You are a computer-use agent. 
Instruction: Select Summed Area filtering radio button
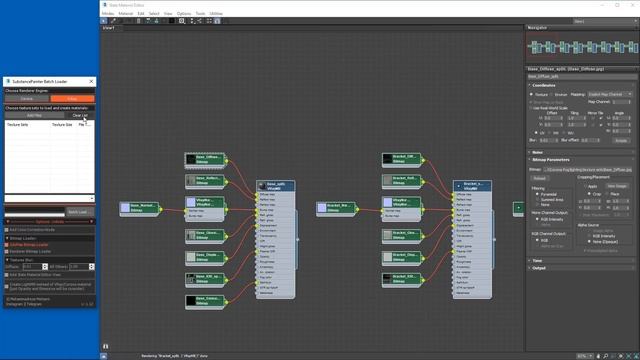pos(537,199)
